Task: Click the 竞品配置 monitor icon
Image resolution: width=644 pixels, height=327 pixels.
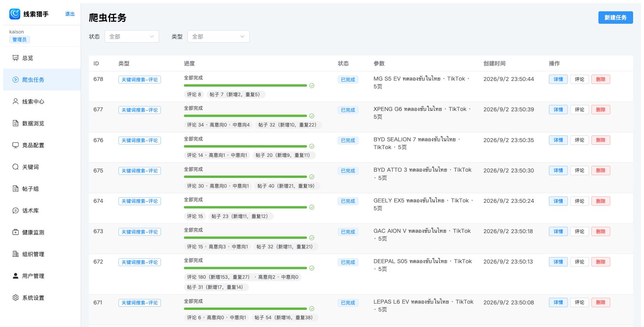Action: [x=16, y=145]
